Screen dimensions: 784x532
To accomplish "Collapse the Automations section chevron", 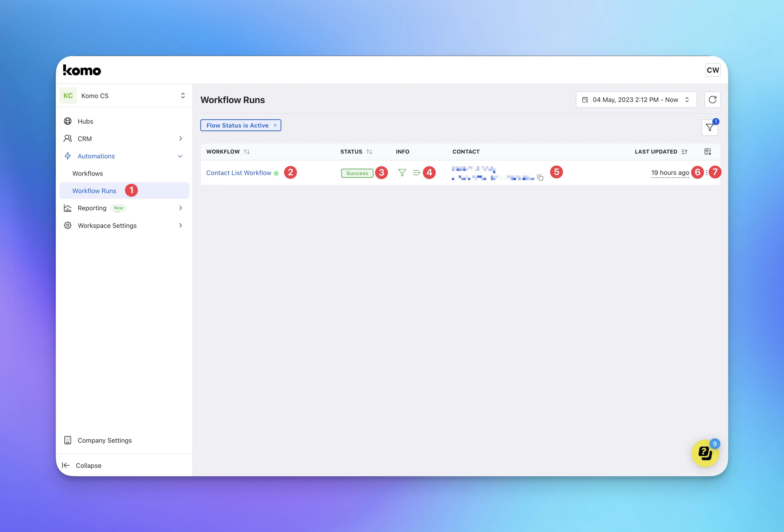I will tap(180, 156).
